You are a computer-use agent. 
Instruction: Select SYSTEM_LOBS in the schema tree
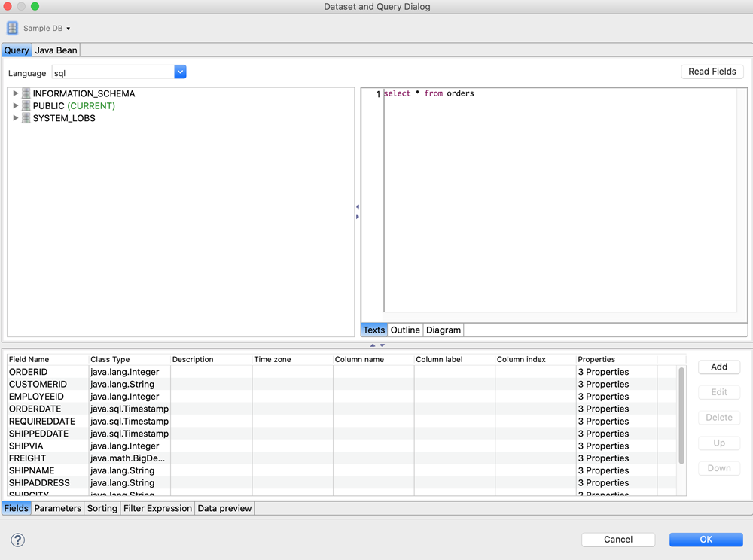coord(64,118)
